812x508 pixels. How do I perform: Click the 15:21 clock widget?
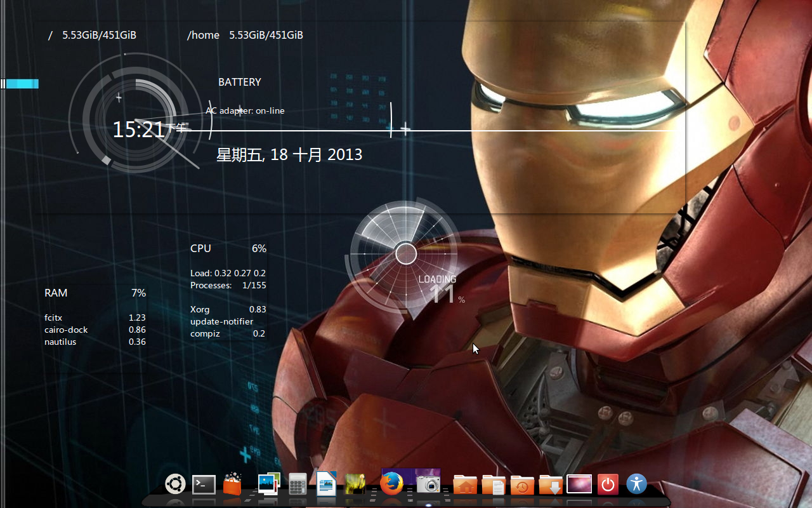tap(139, 130)
